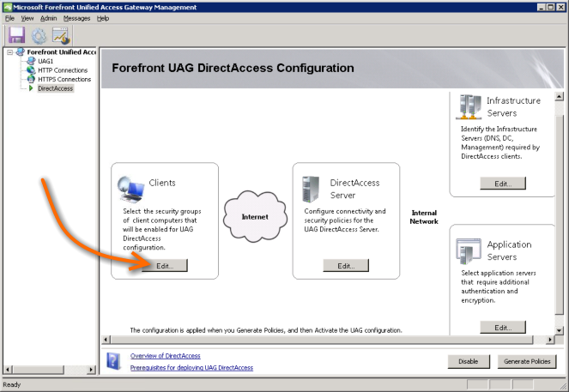Click the Application Servers icon
Image resolution: width=569 pixels, height=392 pixels.
(469, 251)
